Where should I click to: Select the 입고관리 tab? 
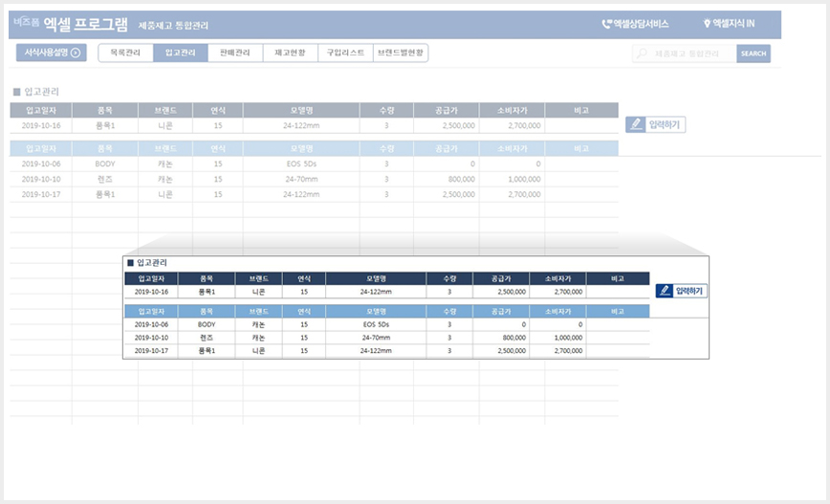tap(181, 53)
